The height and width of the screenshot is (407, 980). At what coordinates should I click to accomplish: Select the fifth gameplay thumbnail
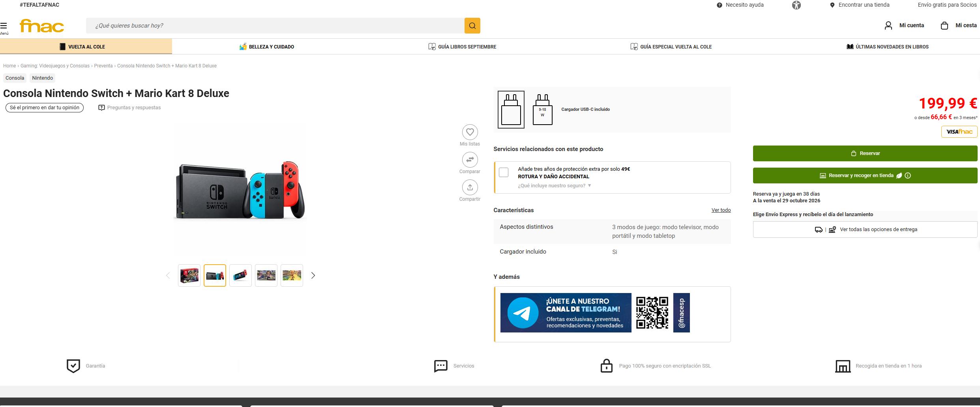pyautogui.click(x=292, y=275)
